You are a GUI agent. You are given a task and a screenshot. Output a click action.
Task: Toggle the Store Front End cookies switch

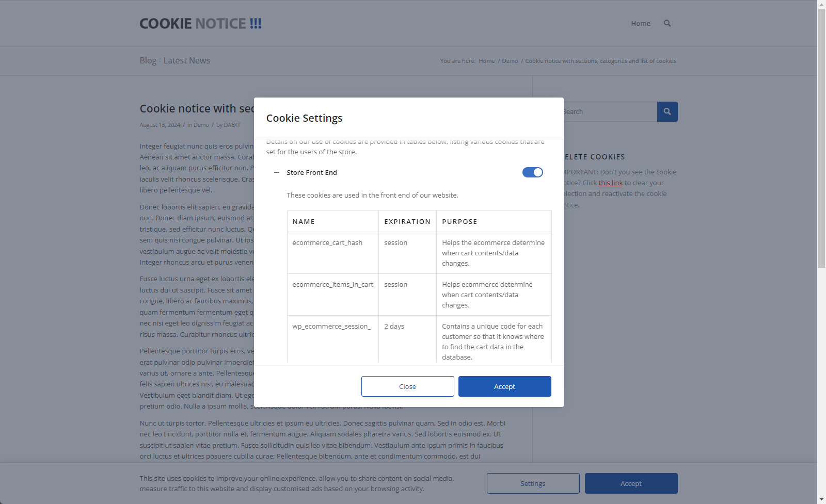[532, 172]
